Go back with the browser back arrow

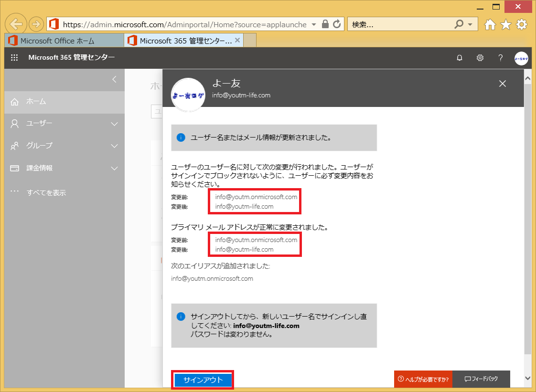point(16,24)
